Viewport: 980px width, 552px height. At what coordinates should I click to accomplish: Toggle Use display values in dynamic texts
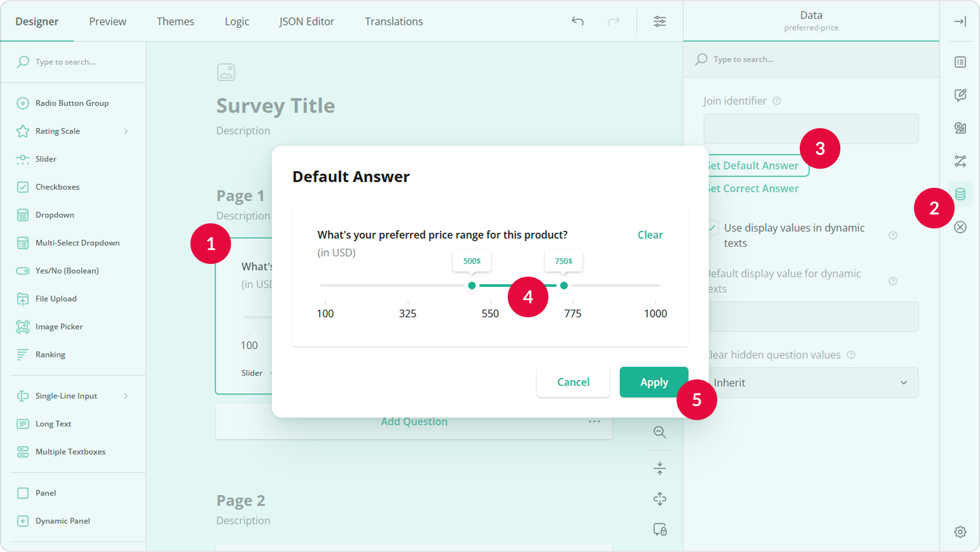[712, 227]
